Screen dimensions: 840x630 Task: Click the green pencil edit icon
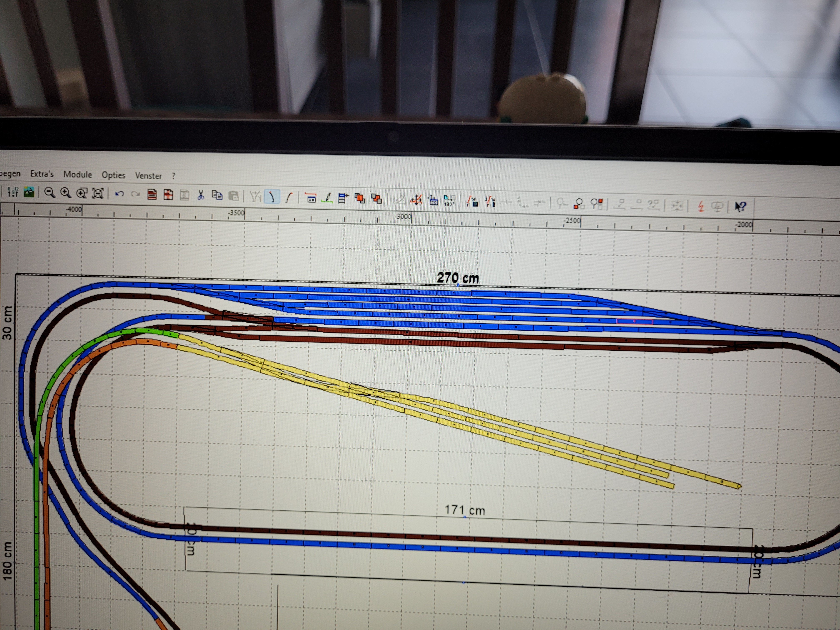coord(327,198)
